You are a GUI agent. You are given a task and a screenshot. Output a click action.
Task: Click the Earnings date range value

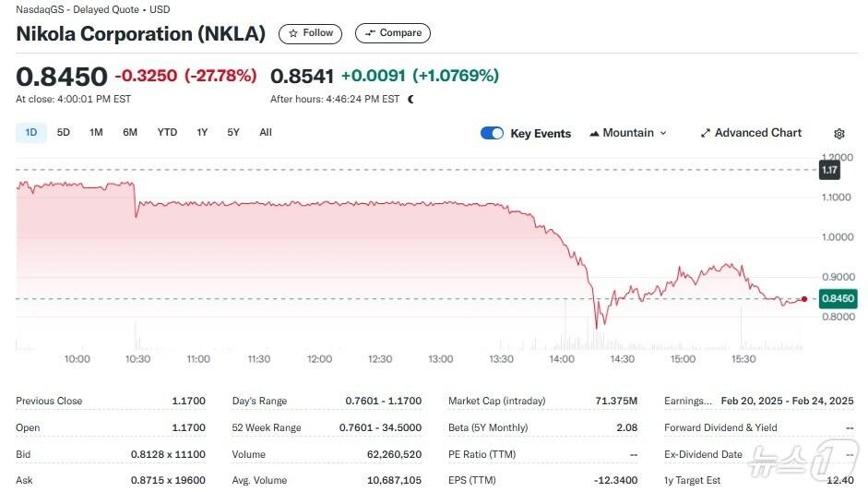[x=787, y=401]
